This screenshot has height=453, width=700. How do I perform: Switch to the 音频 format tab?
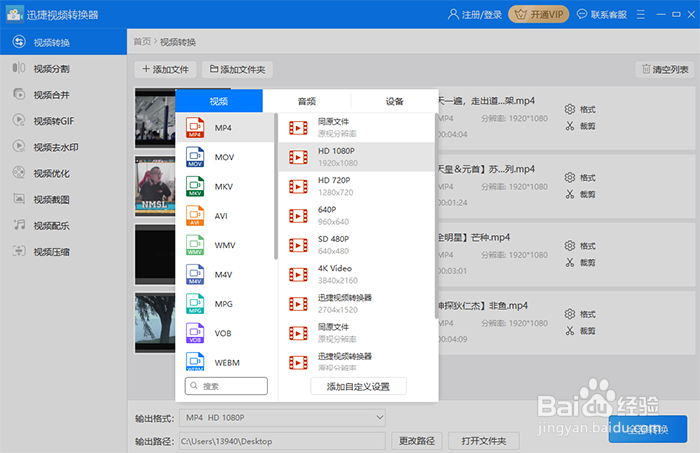(x=307, y=101)
